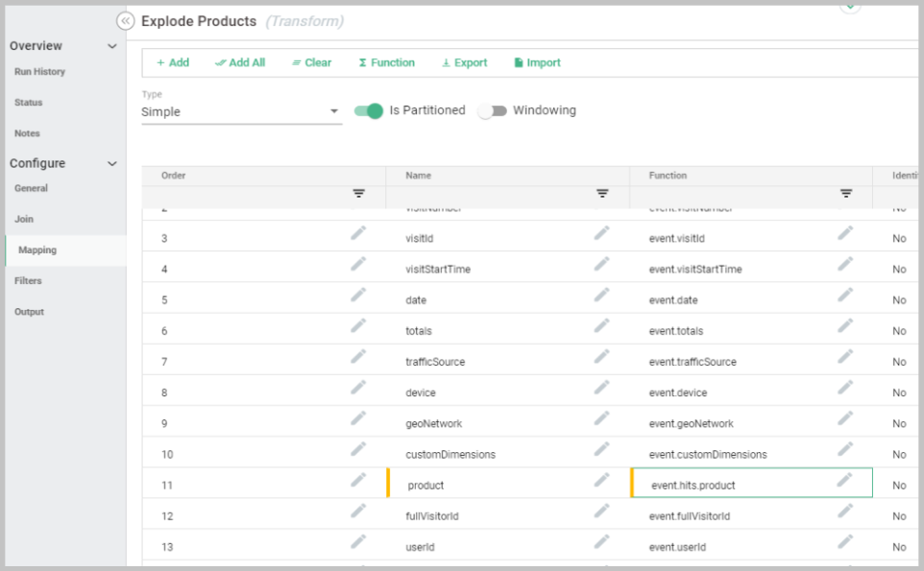
Task: Enable the Windowing toggle
Action: 492,111
